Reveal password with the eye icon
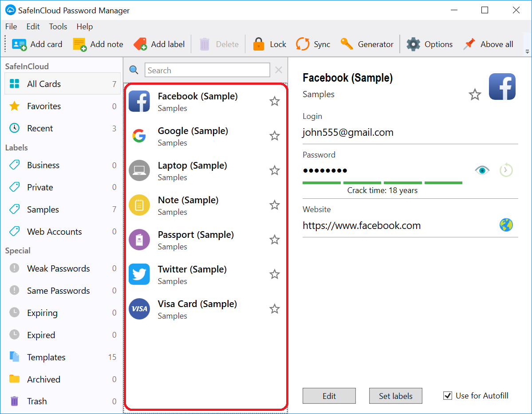Screen dimensions: 532x414 pyautogui.click(x=482, y=170)
